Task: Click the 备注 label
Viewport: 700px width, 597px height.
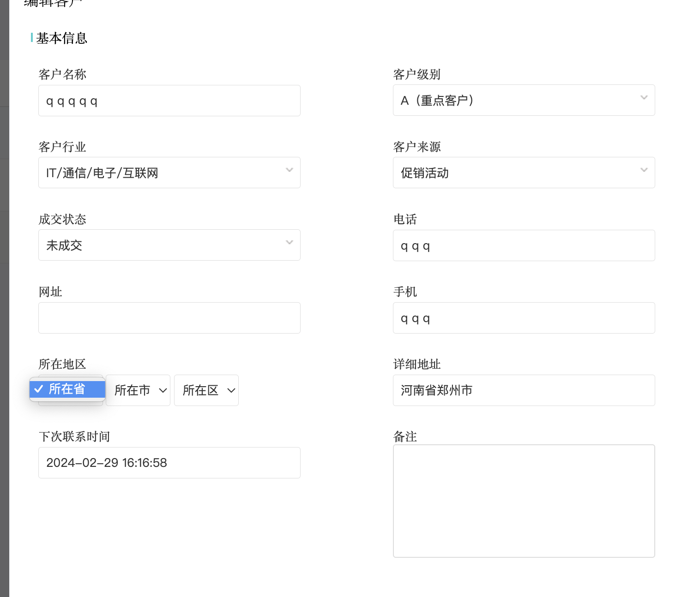Action: pos(405,436)
